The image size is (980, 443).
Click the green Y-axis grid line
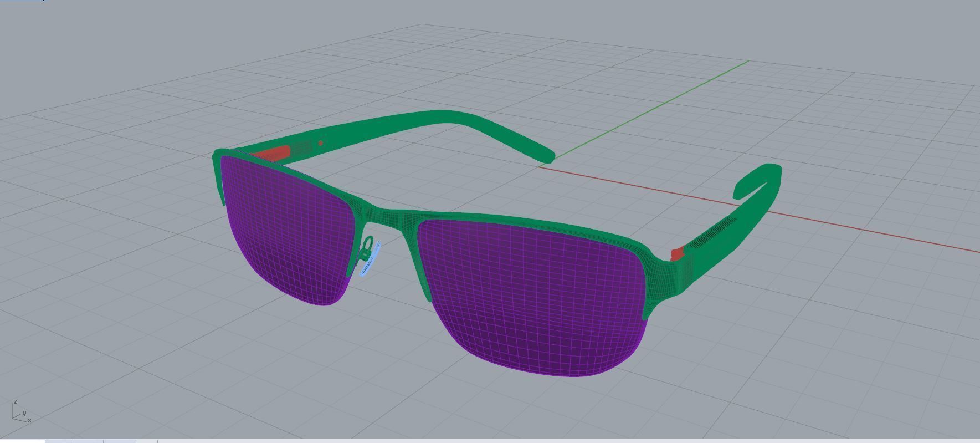[651, 110]
